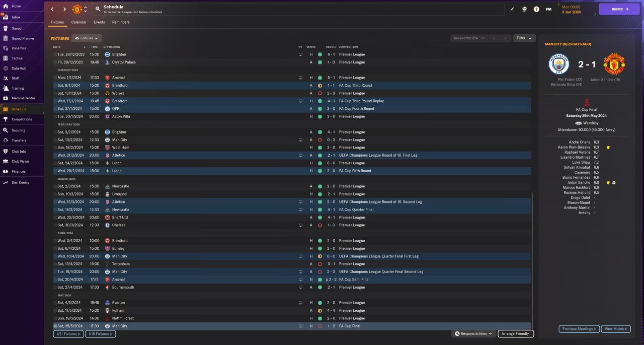Click the date 3 Jun 2024

571,12
